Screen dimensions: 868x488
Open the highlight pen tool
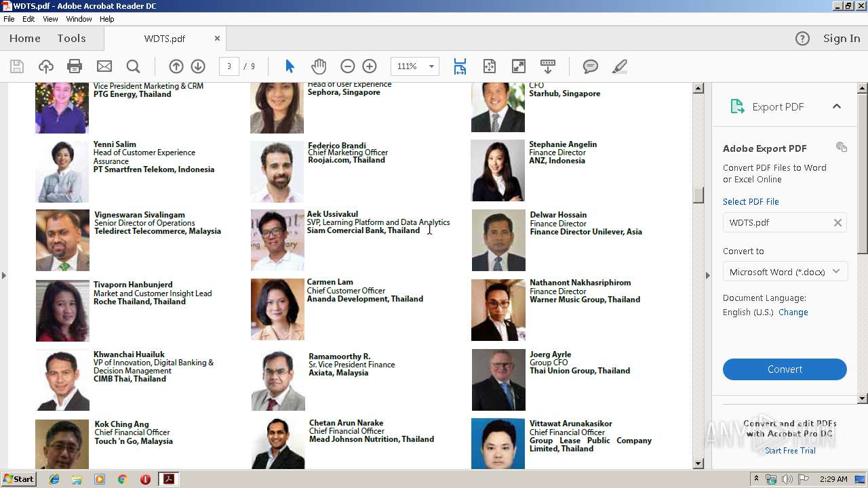pos(619,66)
